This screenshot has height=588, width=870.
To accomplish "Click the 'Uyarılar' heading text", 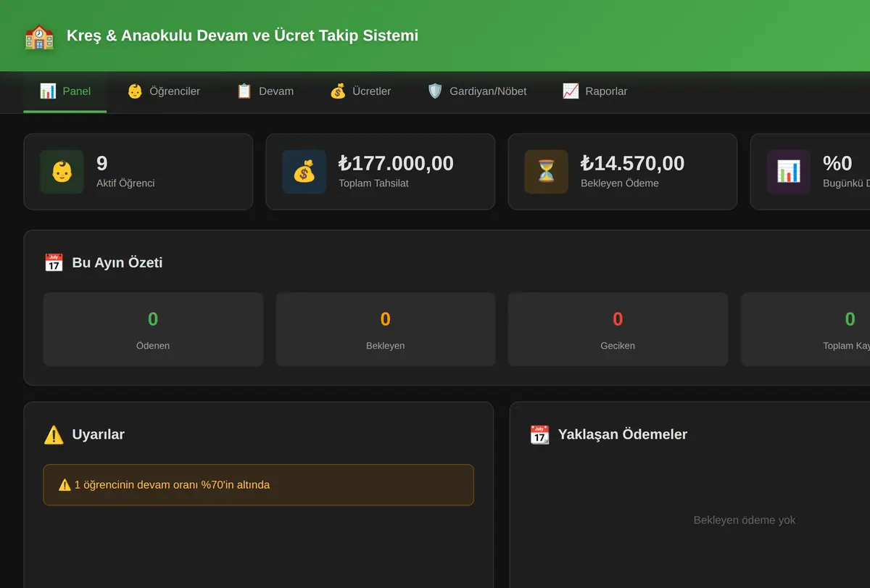I will [x=99, y=434].
